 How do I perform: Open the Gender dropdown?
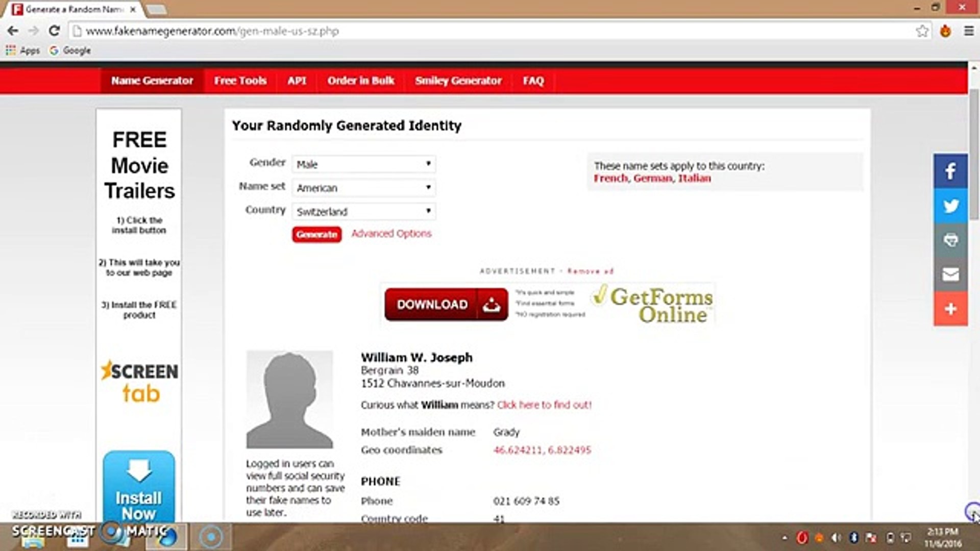[x=363, y=164]
